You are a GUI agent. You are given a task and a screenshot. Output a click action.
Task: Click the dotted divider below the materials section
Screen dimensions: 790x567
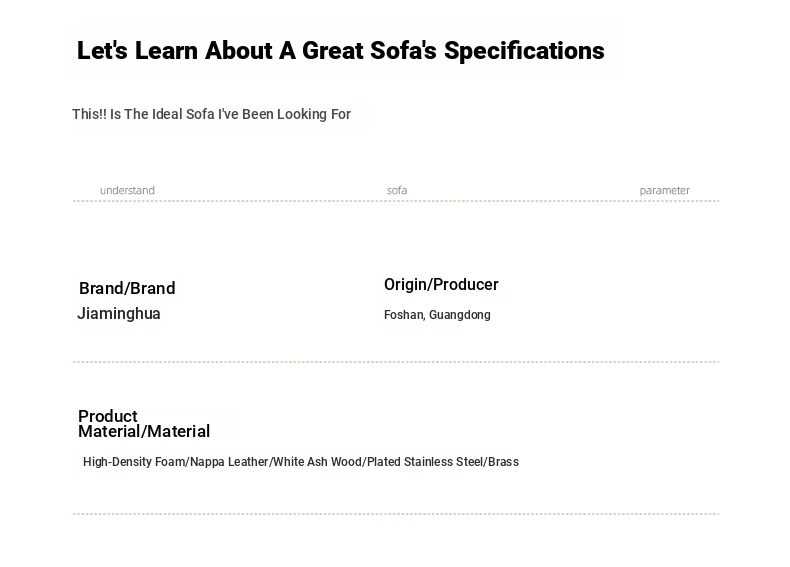click(396, 514)
